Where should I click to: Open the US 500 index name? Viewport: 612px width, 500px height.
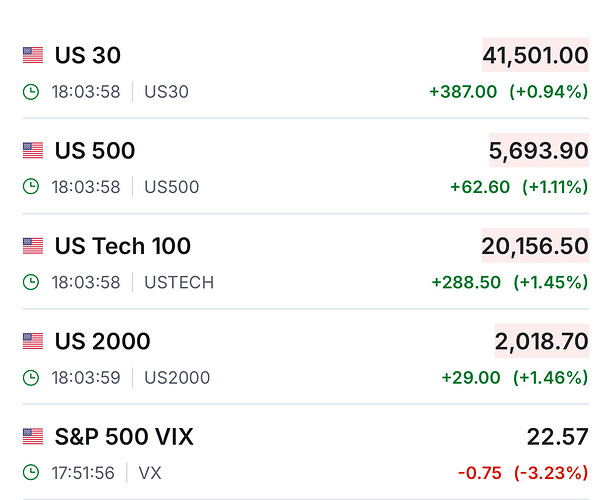[95, 151]
